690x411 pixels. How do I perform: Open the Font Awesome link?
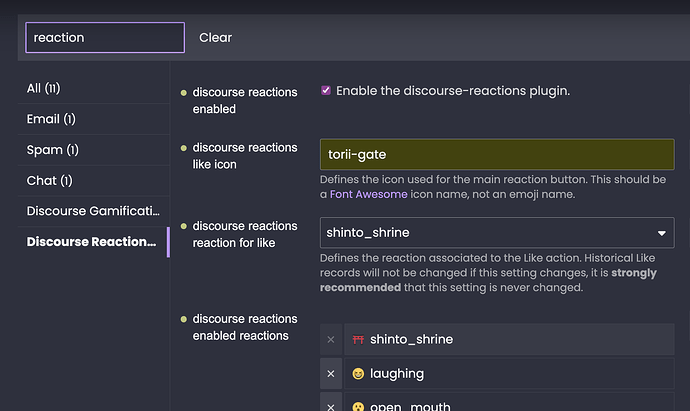[368, 194]
